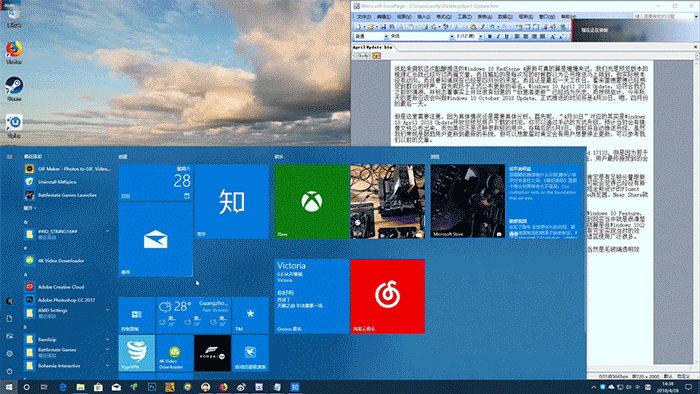Click the help search box in FrontPage
This screenshot has width=700, height=394.
coord(663,16)
